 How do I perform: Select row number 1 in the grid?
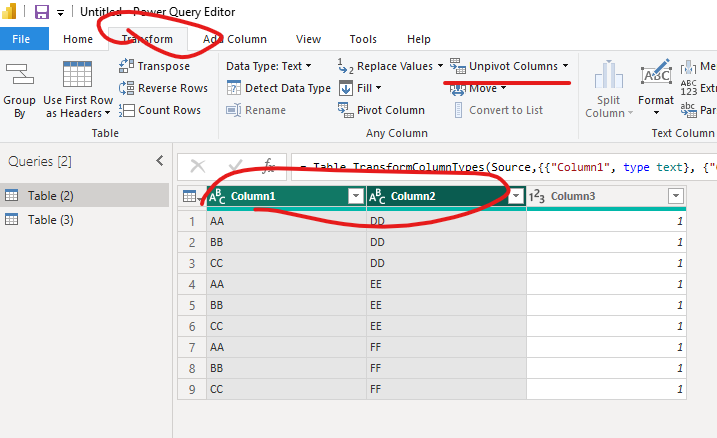(x=192, y=221)
